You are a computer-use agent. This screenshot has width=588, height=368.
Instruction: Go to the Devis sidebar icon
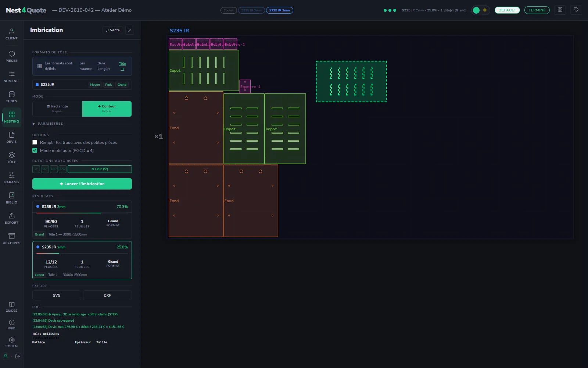click(11, 137)
